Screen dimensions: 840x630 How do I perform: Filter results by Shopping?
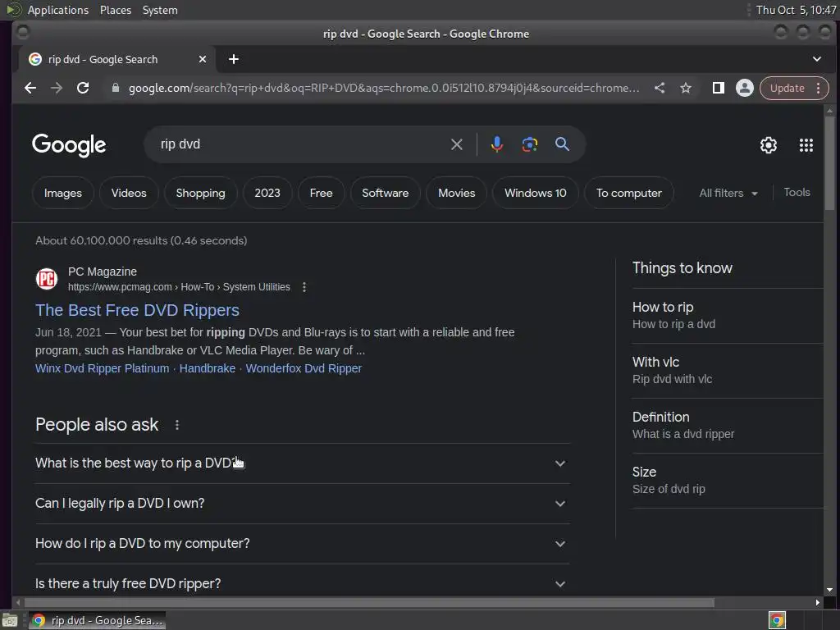tap(200, 193)
